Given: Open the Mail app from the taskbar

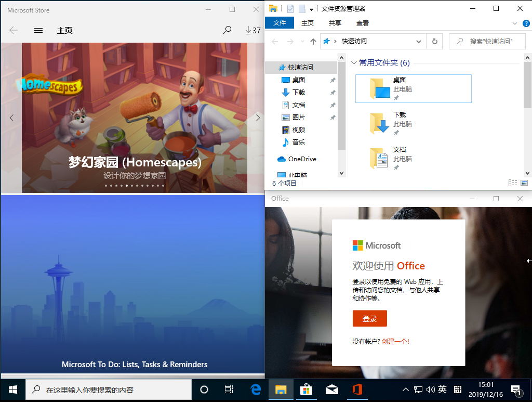Looking at the screenshot, I should (331, 390).
